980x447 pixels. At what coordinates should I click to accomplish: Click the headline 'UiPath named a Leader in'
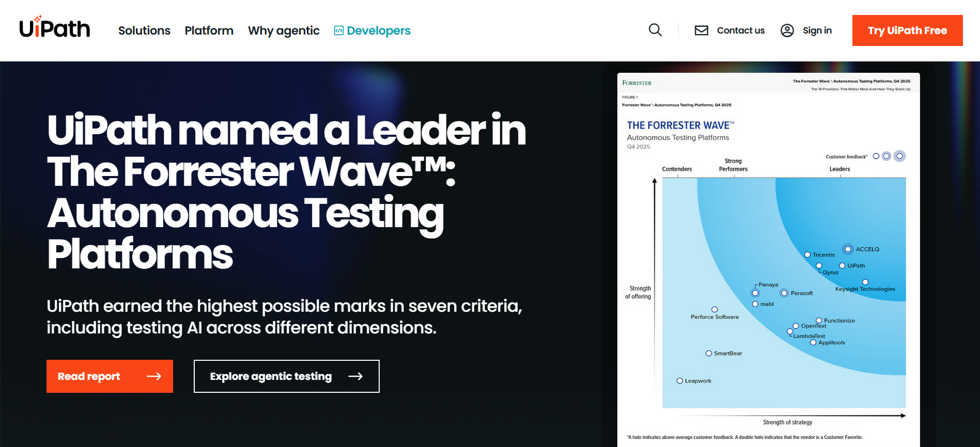pos(287,130)
